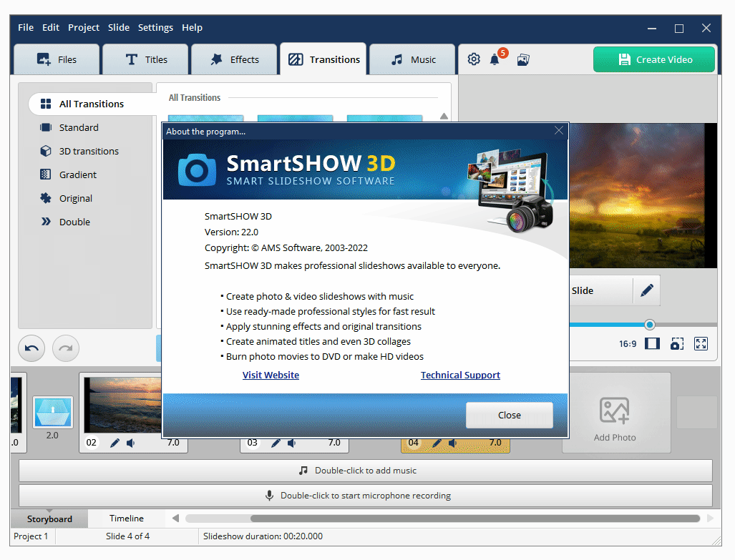Click the Close button in About dialog

pos(510,416)
